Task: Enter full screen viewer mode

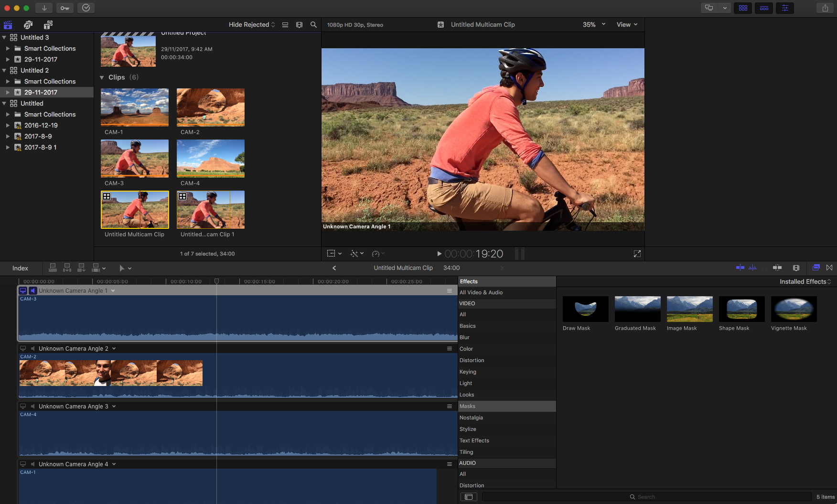Action: click(x=637, y=254)
